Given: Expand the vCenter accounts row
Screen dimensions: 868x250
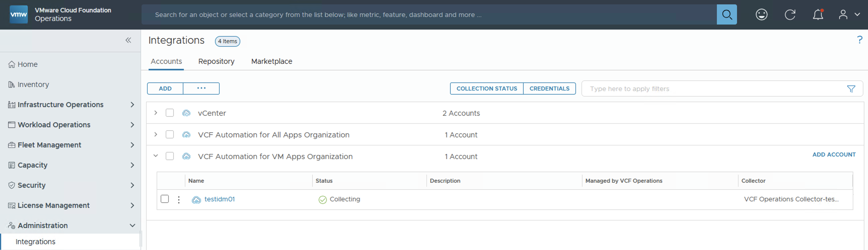Looking at the screenshot, I should pyautogui.click(x=156, y=113).
